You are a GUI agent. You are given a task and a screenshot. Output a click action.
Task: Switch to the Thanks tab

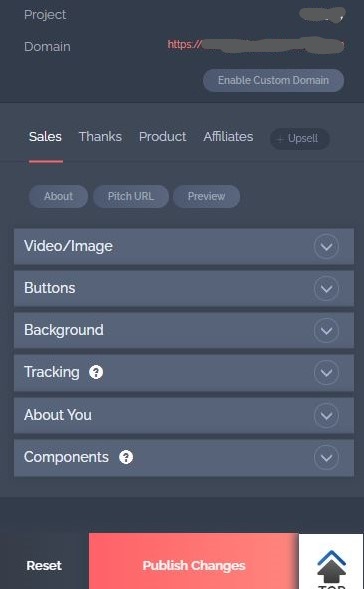100,136
